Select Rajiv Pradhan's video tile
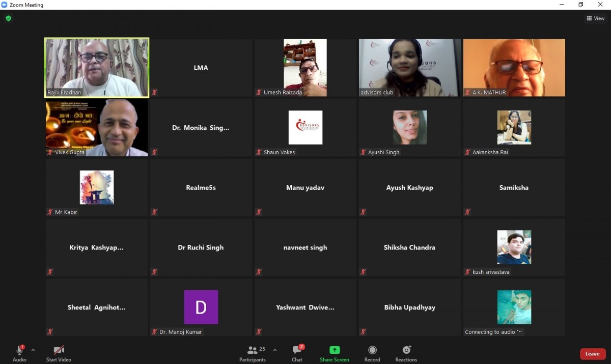Screen dimensions: 611x364 (97, 67)
